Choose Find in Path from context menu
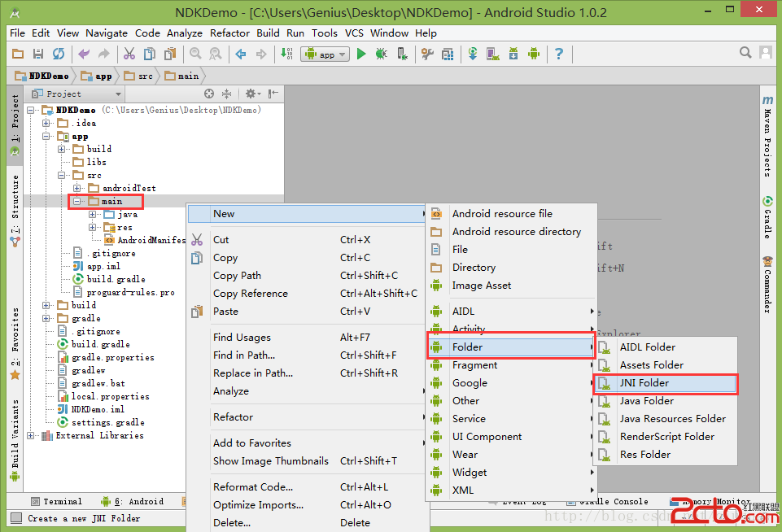Image resolution: width=782 pixels, height=532 pixels. pos(244,355)
